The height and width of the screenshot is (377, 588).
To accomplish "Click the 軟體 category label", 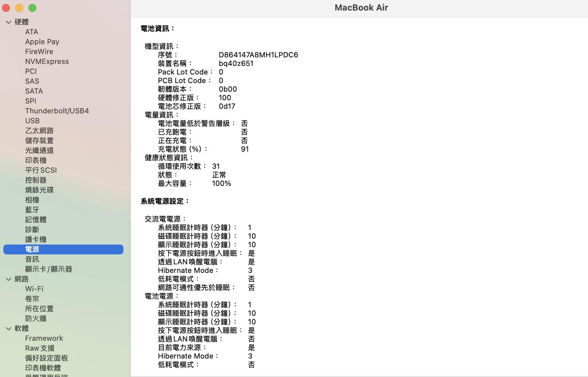I will coord(22,329).
